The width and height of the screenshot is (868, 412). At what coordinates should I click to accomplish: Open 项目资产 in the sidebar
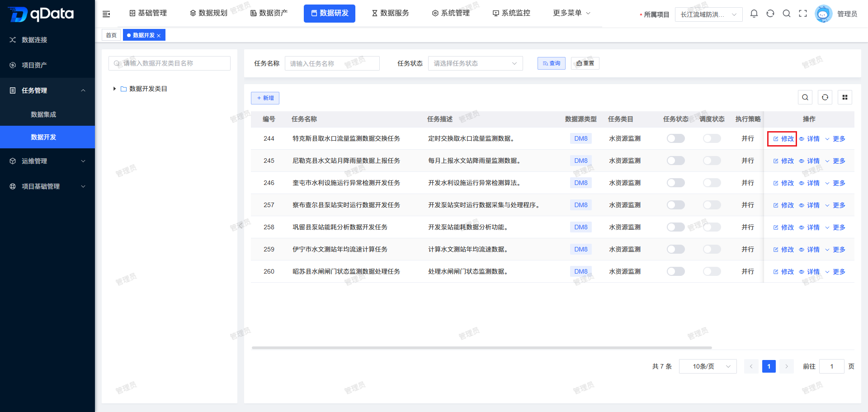47,65
